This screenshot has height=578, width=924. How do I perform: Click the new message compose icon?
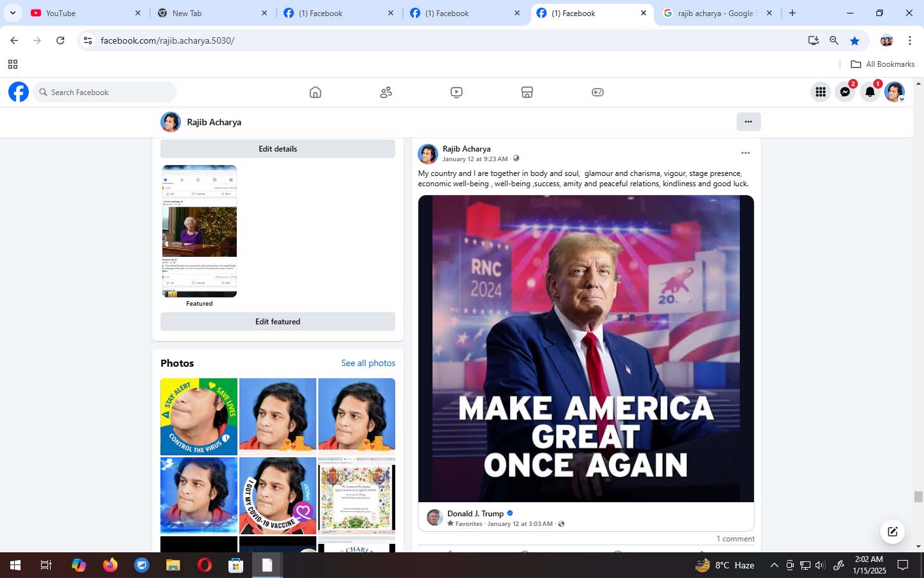(893, 531)
